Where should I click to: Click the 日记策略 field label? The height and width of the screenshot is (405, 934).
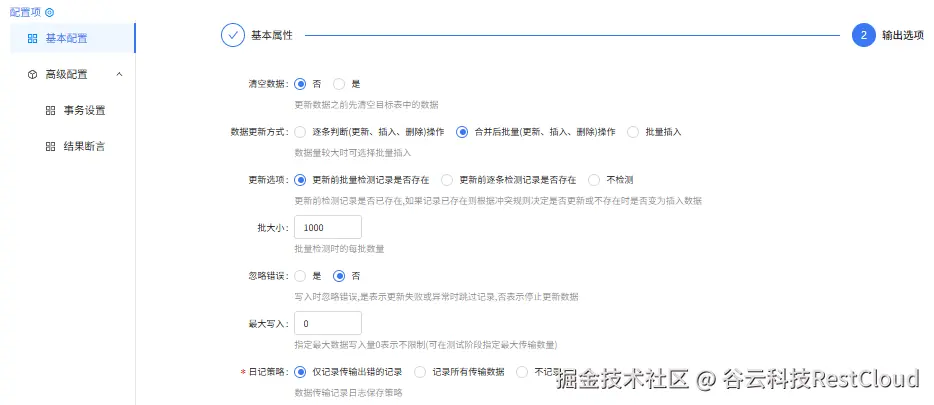(269, 372)
